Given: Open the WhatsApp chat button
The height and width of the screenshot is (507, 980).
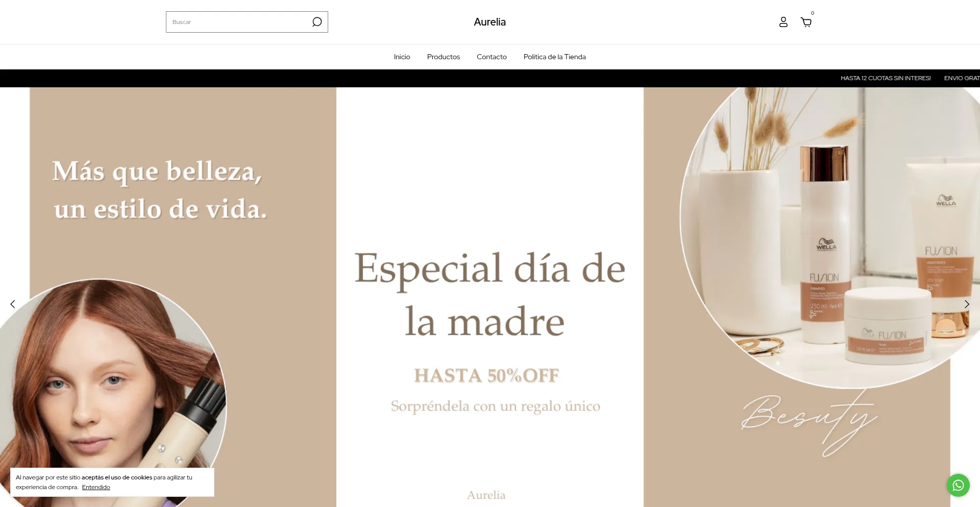Looking at the screenshot, I should pyautogui.click(x=958, y=485).
